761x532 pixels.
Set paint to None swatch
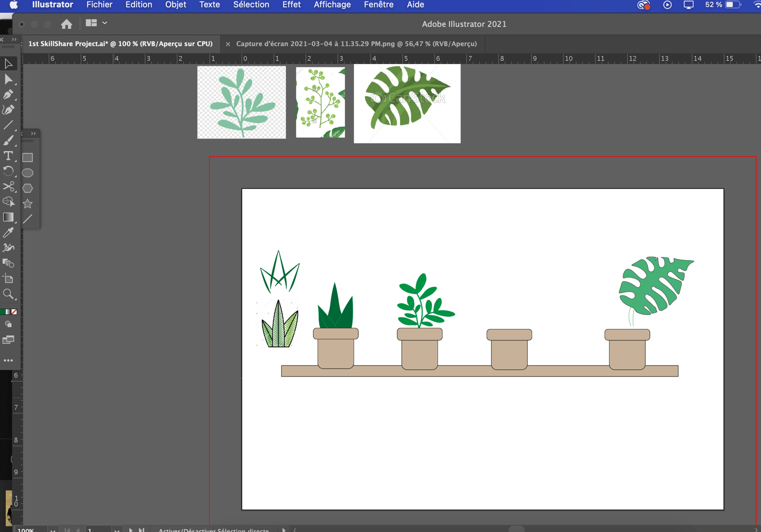coord(14,312)
